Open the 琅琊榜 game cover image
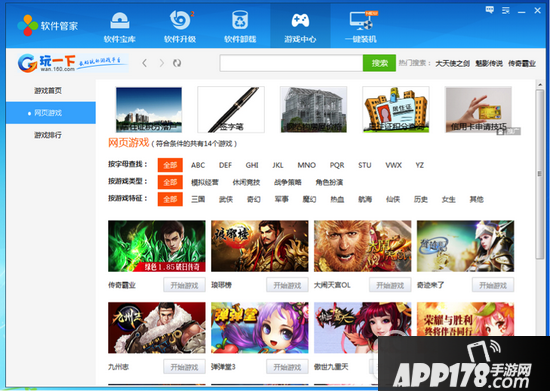The height and width of the screenshot is (391, 550). click(x=260, y=246)
